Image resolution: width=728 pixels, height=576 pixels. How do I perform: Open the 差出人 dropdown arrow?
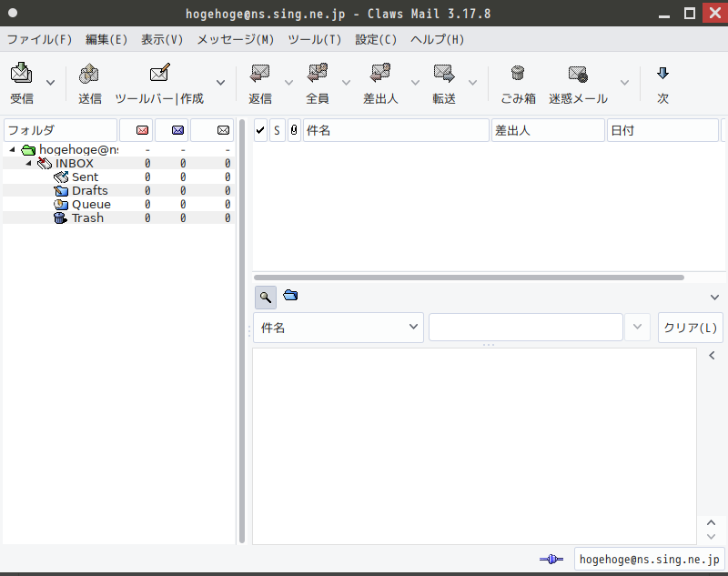pos(416,83)
